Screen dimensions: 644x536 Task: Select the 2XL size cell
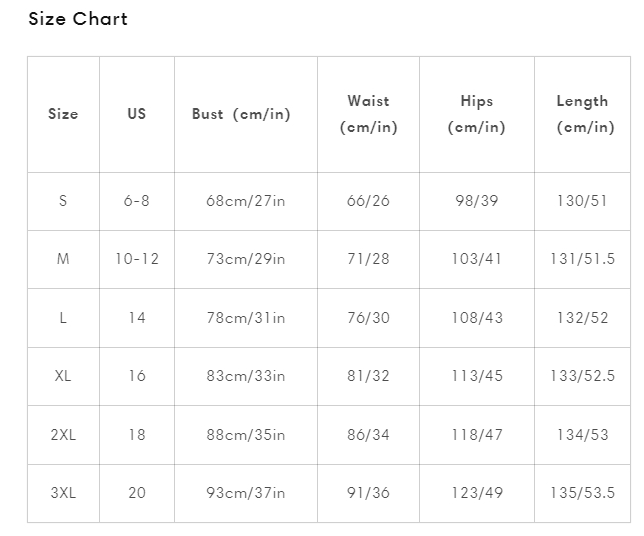63,435
